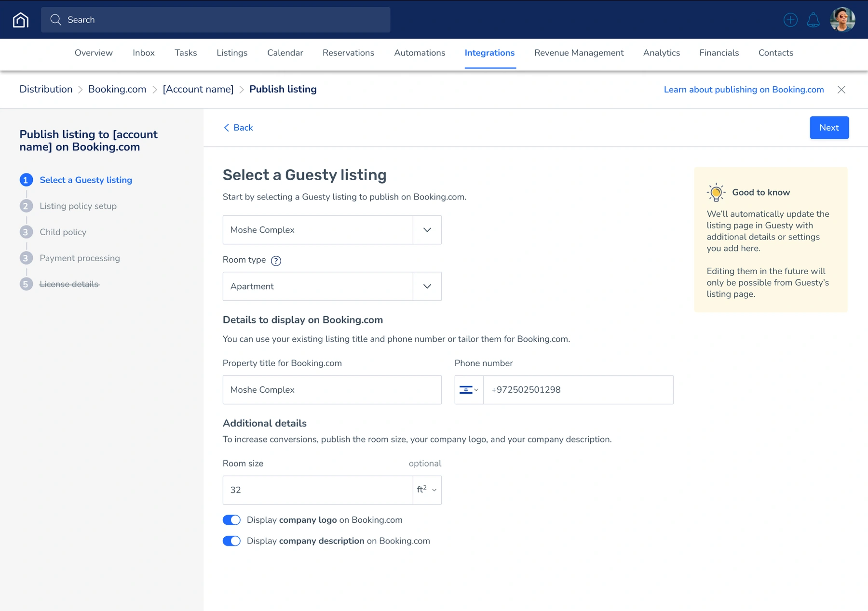This screenshot has height=611, width=868.
Task: Click the Guesty home icon
Action: pyautogui.click(x=21, y=20)
